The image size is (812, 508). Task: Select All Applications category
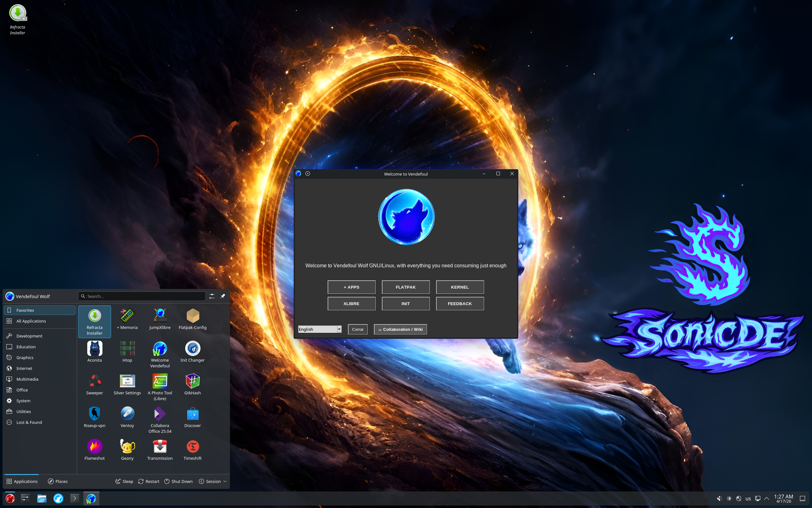click(x=40, y=321)
